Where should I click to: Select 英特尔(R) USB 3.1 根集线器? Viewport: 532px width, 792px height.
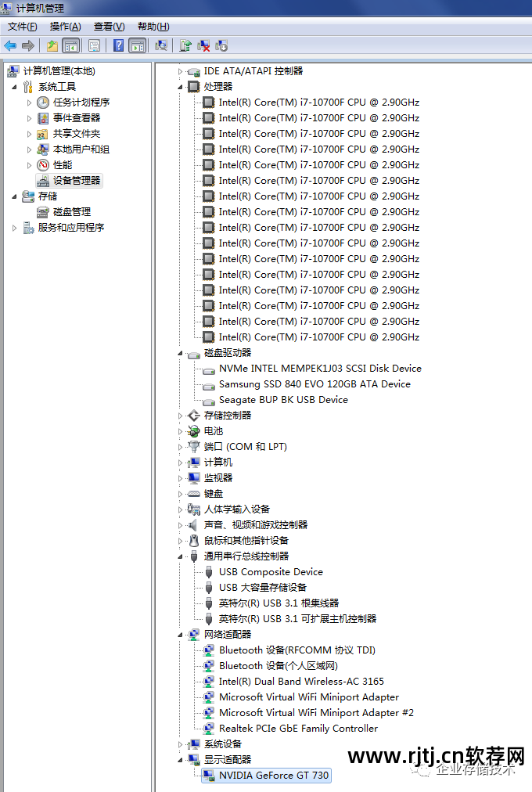pyautogui.click(x=279, y=603)
